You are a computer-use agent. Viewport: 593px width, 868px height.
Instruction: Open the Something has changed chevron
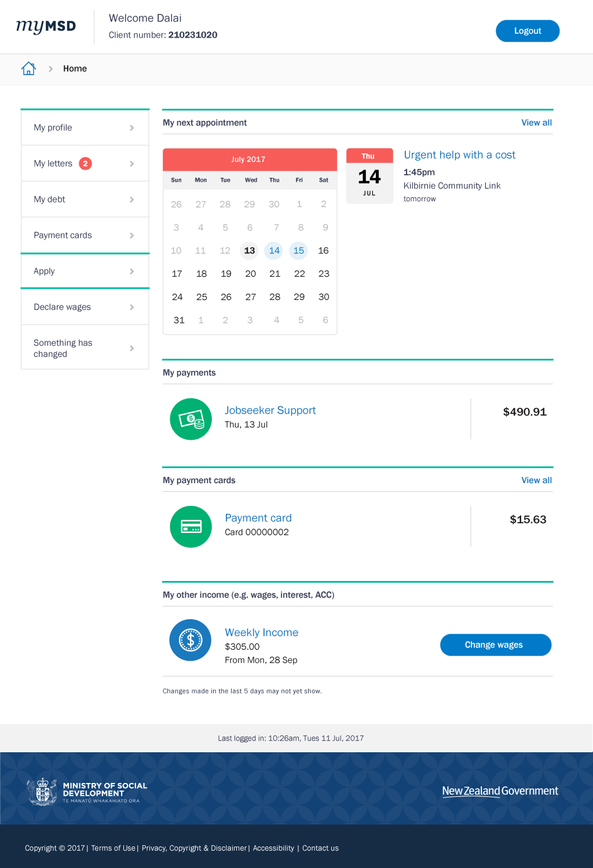pyautogui.click(x=132, y=348)
